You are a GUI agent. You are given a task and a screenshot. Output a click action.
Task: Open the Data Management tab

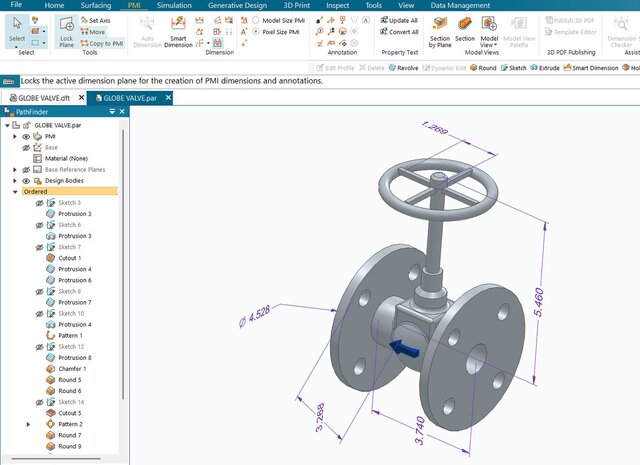460,5
